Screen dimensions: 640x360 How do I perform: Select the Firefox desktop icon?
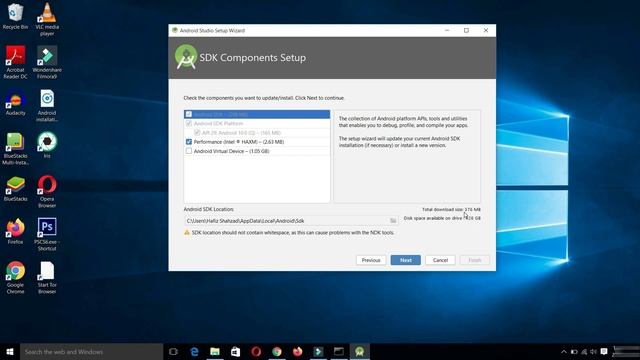click(x=16, y=231)
